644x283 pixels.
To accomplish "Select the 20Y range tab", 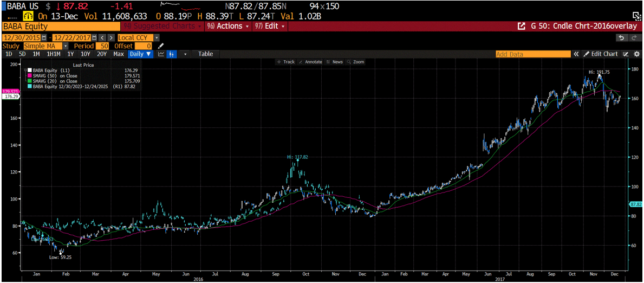I will point(102,54).
